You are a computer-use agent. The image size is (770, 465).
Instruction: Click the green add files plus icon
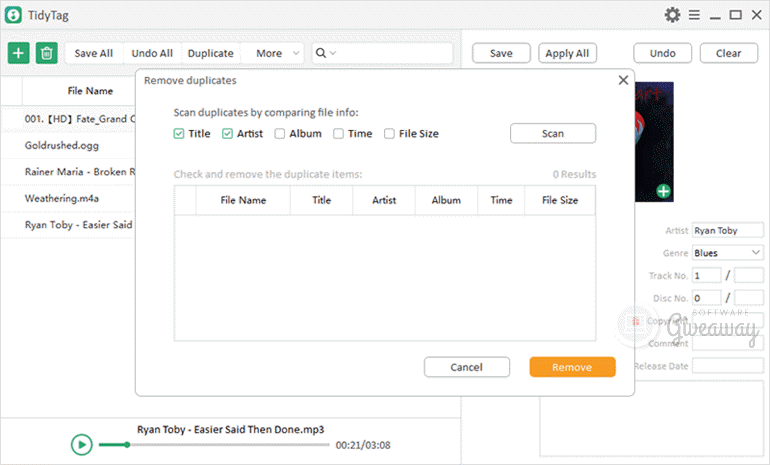tap(18, 53)
